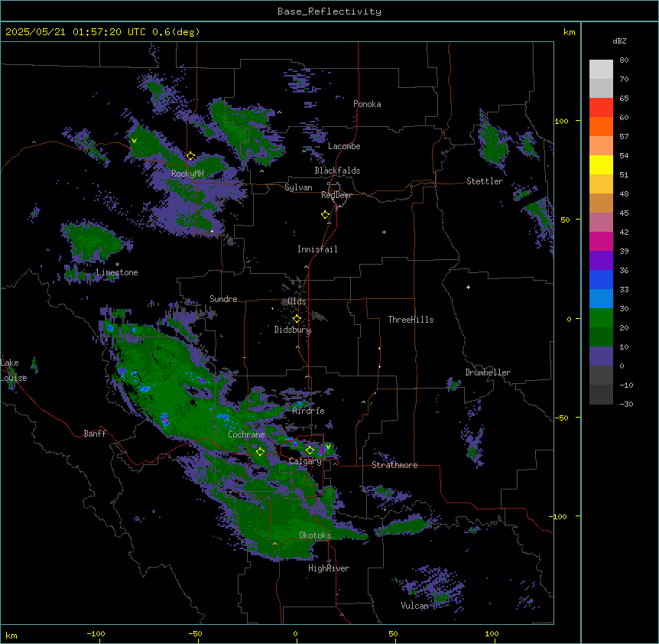659x644 pixels.
Task: Click the yellow diamond marker above Calgary label
Action: tap(310, 450)
